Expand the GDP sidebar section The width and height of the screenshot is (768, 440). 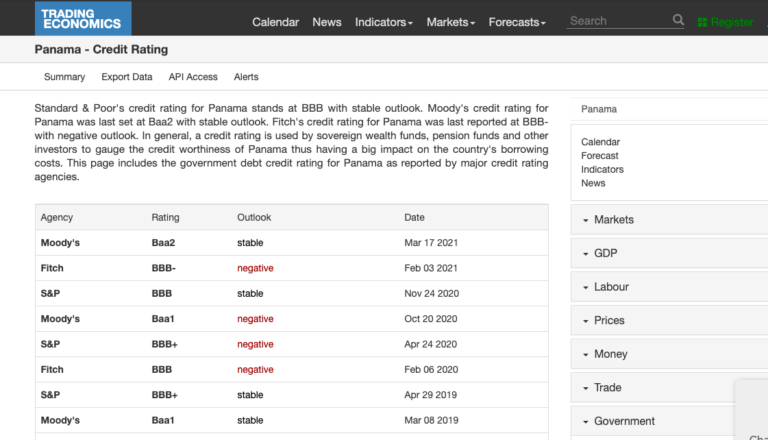(669, 253)
